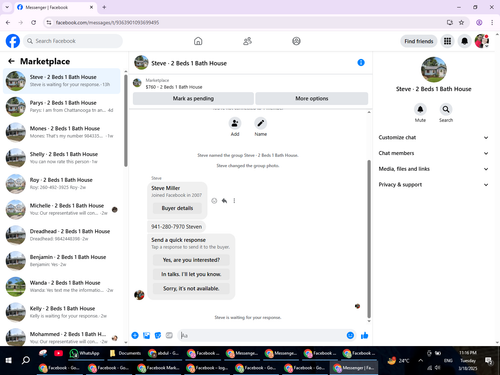Image resolution: width=500 pixels, height=375 pixels.
Task: Open conversation information icon
Action: point(361,63)
